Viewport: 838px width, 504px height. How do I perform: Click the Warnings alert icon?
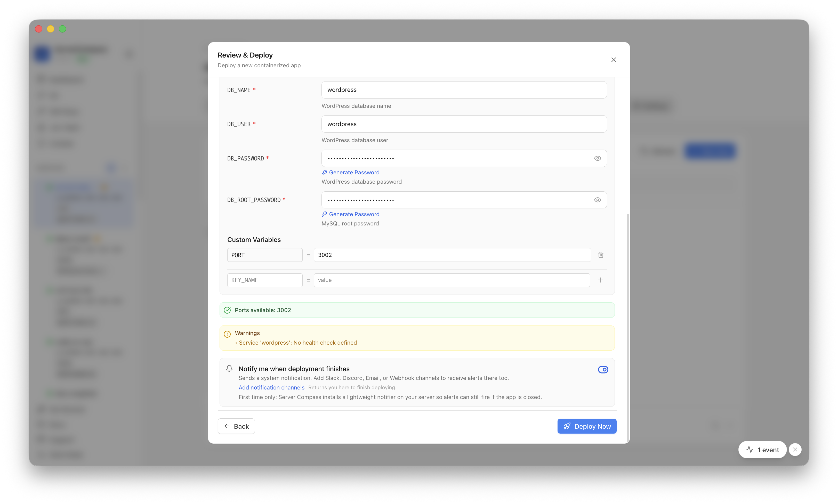coord(227,334)
